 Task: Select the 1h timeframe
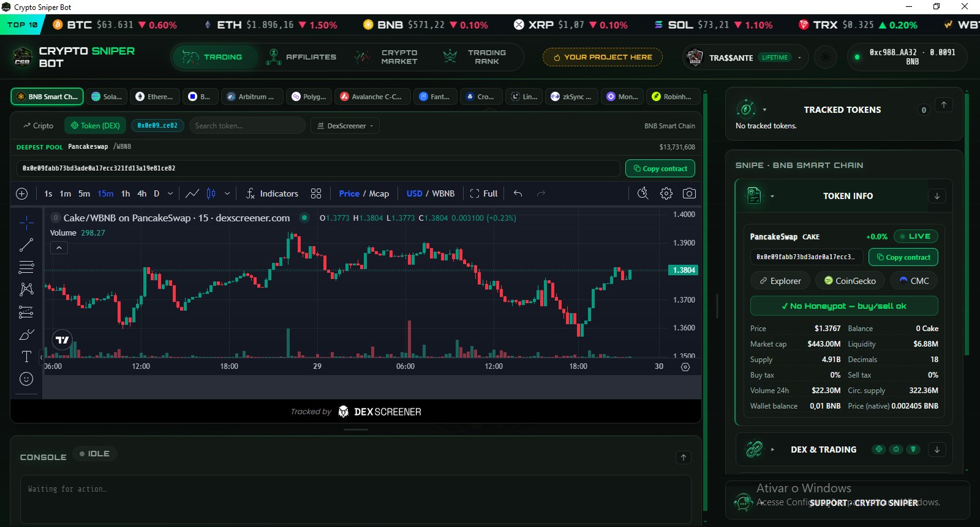(126, 194)
